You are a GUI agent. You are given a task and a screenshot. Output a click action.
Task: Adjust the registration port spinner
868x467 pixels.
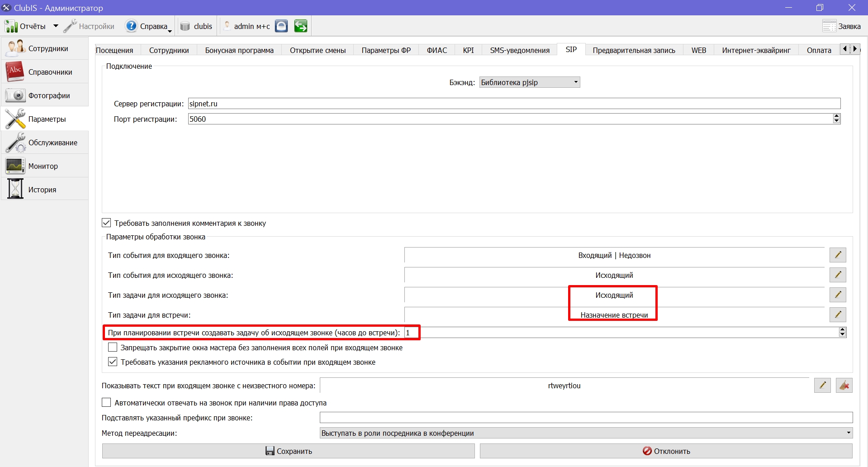[836, 119]
